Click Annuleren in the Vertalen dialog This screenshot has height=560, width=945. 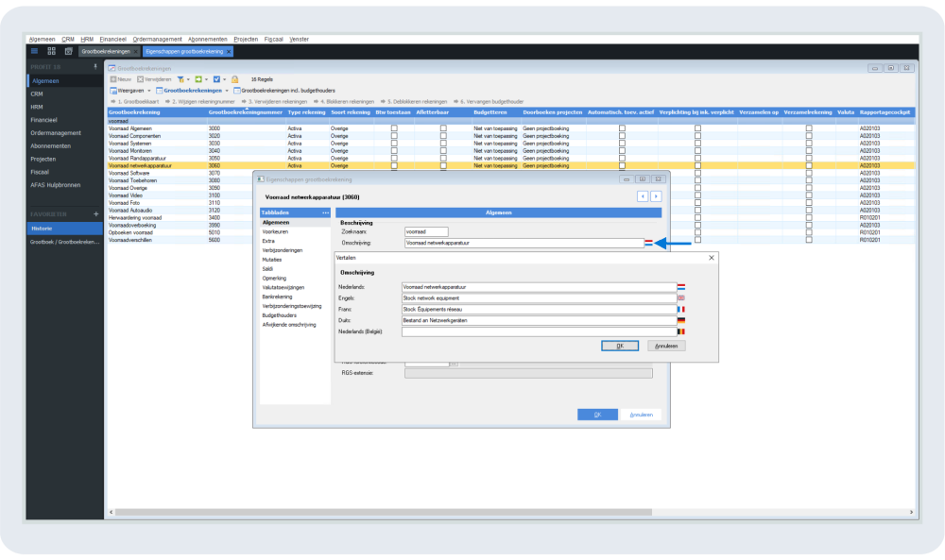[666, 346]
